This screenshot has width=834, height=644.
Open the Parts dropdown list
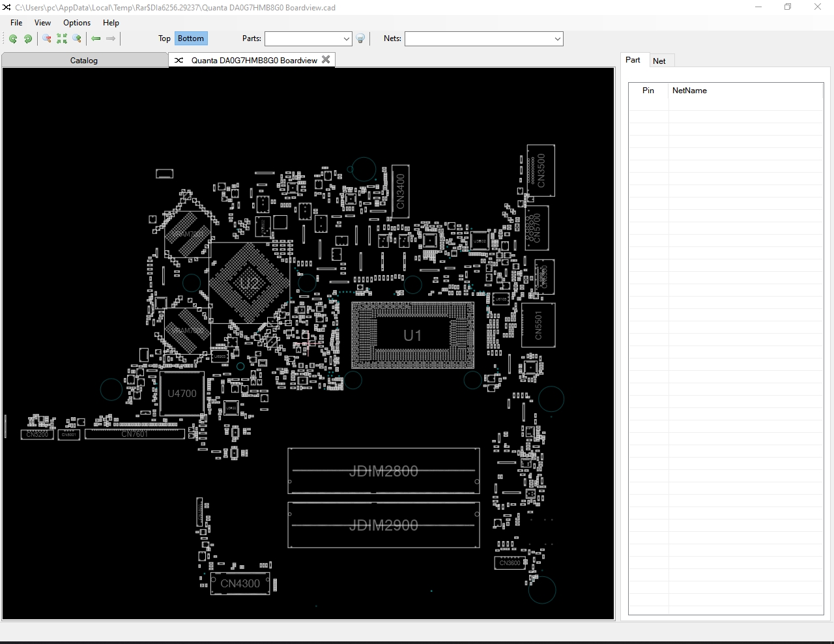click(346, 39)
